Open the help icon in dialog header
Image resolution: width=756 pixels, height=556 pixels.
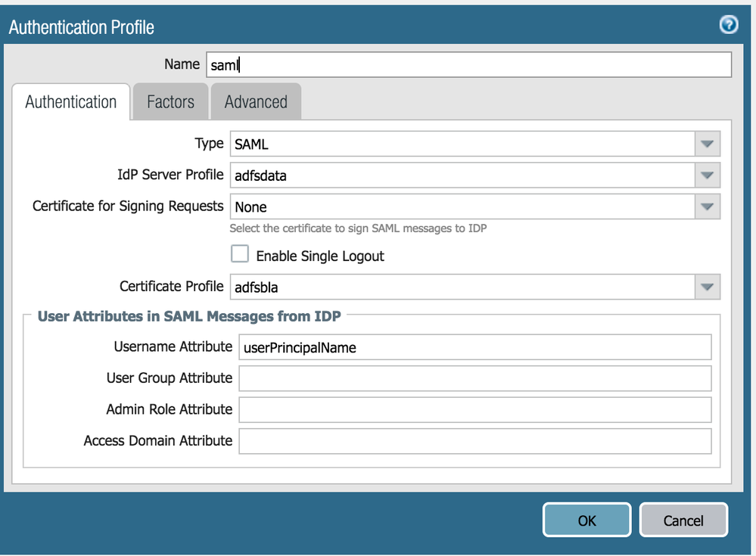728,26
